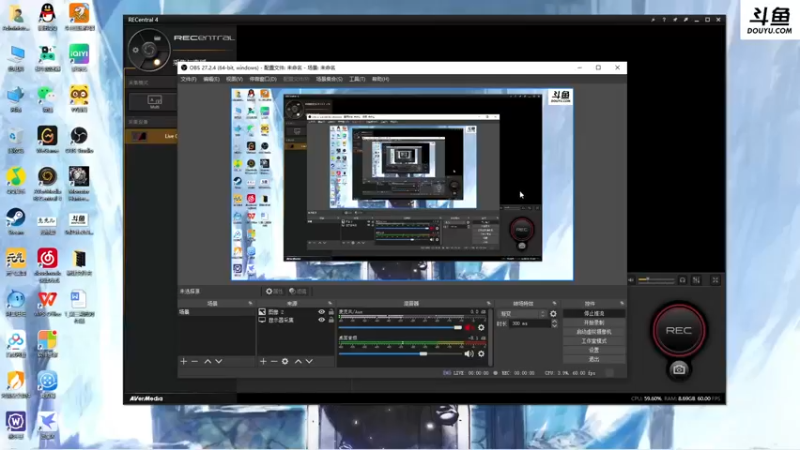
Task: Click the 滤镜 filters button
Action: pyautogui.click(x=297, y=291)
